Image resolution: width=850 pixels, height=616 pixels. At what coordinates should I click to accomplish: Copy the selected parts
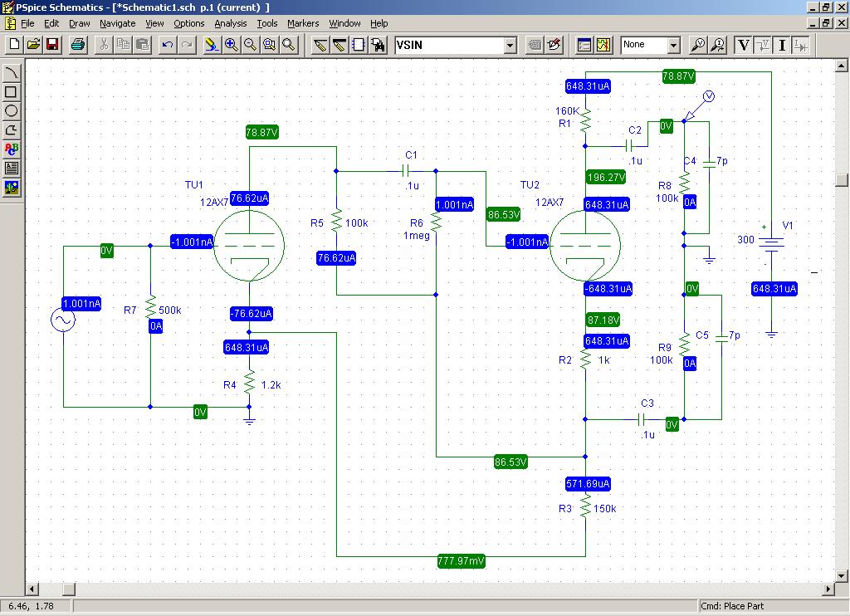coord(124,45)
